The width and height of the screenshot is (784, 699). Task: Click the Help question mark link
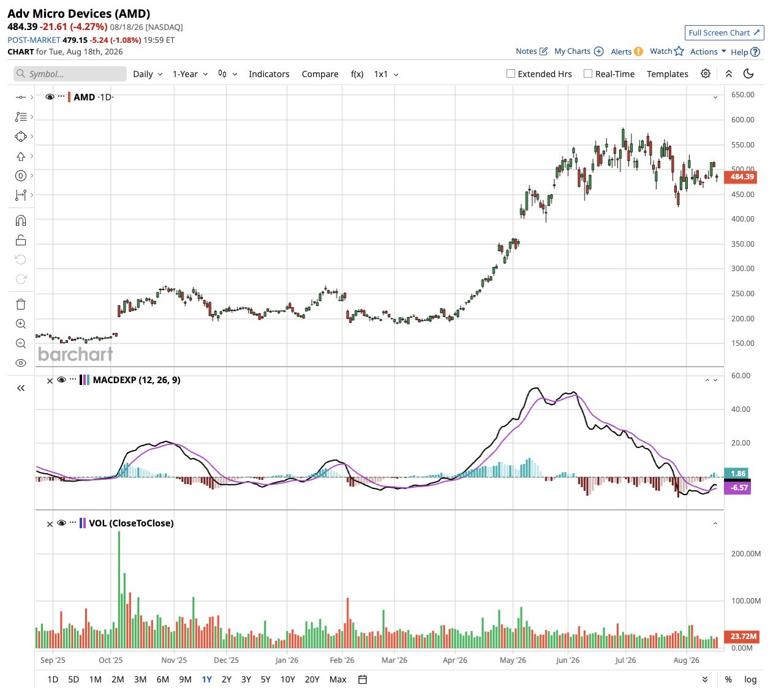tap(745, 52)
